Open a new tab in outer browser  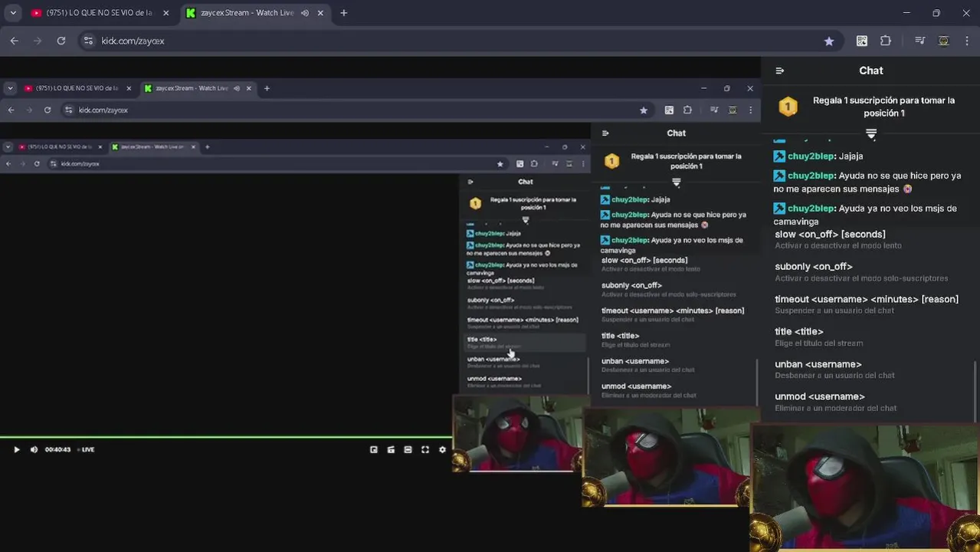pyautogui.click(x=343, y=13)
